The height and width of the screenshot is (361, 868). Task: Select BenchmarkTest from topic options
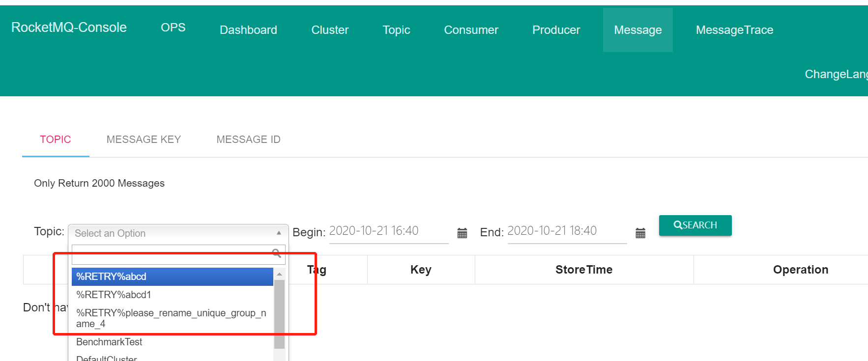coord(172,342)
